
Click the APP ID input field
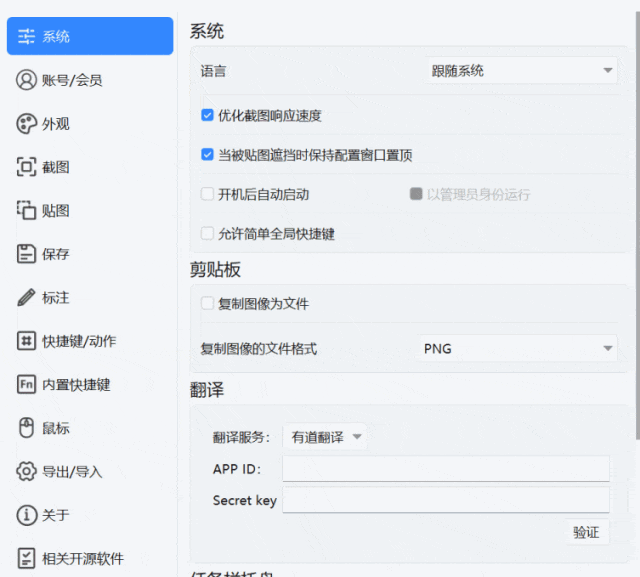446,469
